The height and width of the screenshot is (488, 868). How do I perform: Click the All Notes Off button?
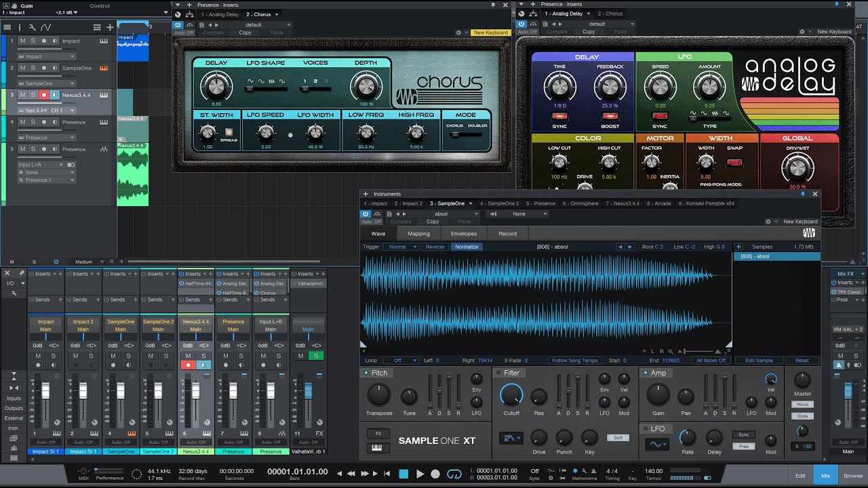(711, 361)
